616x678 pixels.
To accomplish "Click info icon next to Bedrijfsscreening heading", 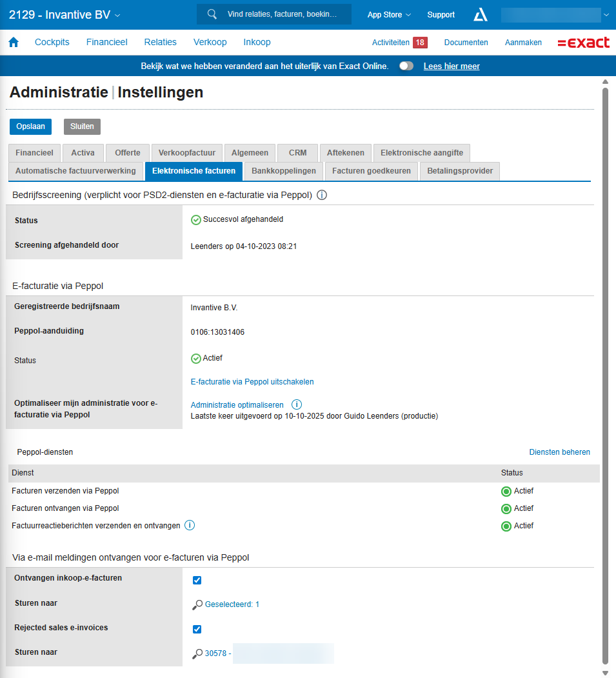I will [x=322, y=195].
